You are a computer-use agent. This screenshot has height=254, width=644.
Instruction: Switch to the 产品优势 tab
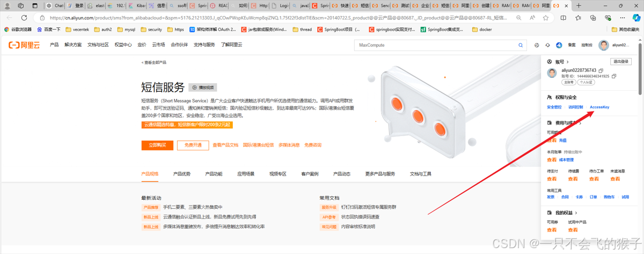[182, 174]
